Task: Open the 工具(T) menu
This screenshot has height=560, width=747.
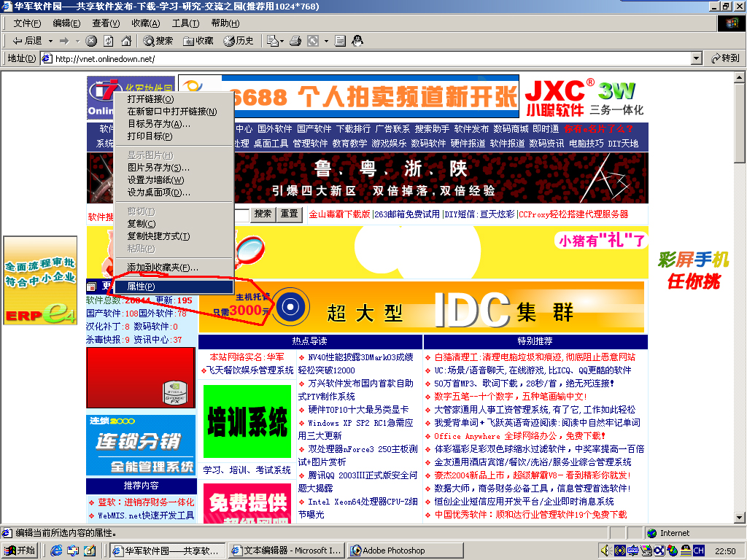Action: [185, 23]
